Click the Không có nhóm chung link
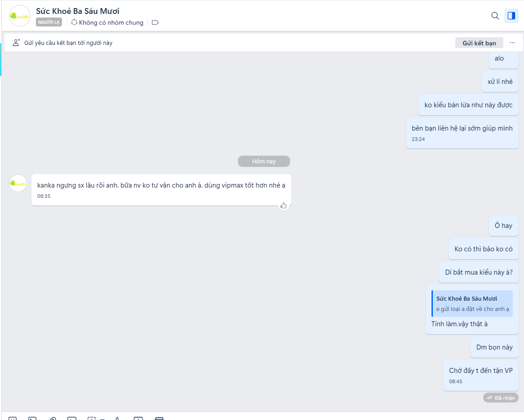This screenshot has height=420, width=524. tap(107, 22)
